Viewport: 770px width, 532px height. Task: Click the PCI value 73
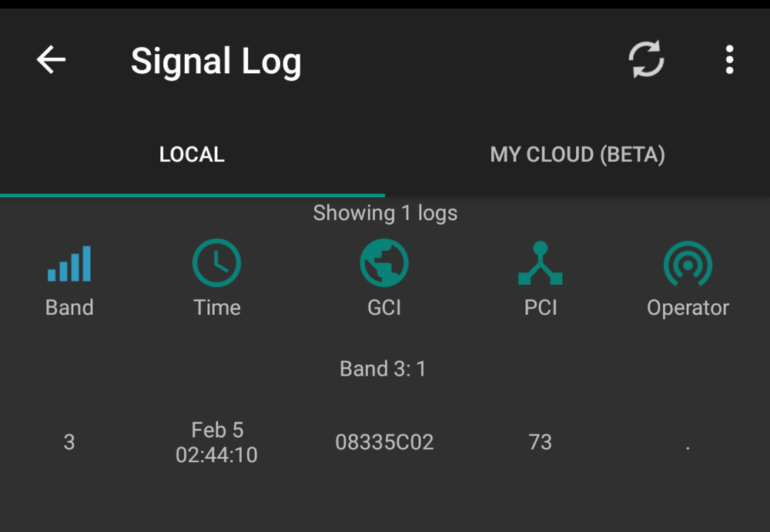[541, 442]
